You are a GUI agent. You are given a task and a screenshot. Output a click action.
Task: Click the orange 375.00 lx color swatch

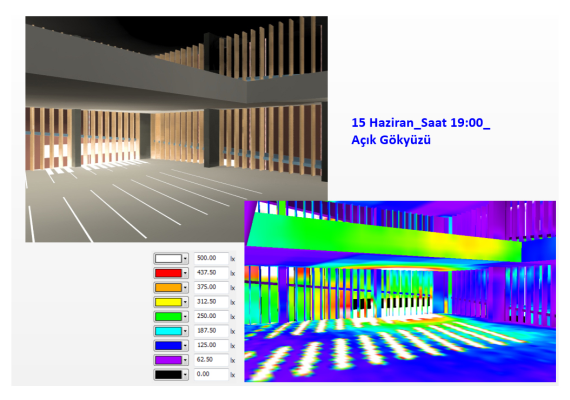pos(168,288)
